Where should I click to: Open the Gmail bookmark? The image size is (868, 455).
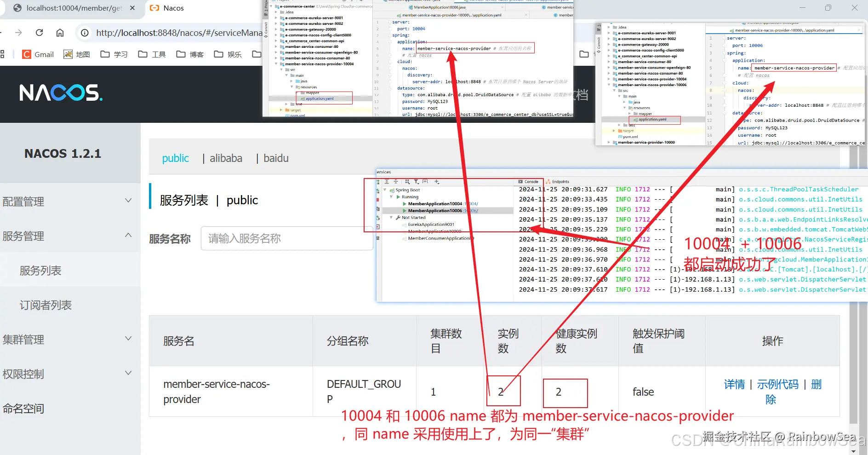point(38,54)
